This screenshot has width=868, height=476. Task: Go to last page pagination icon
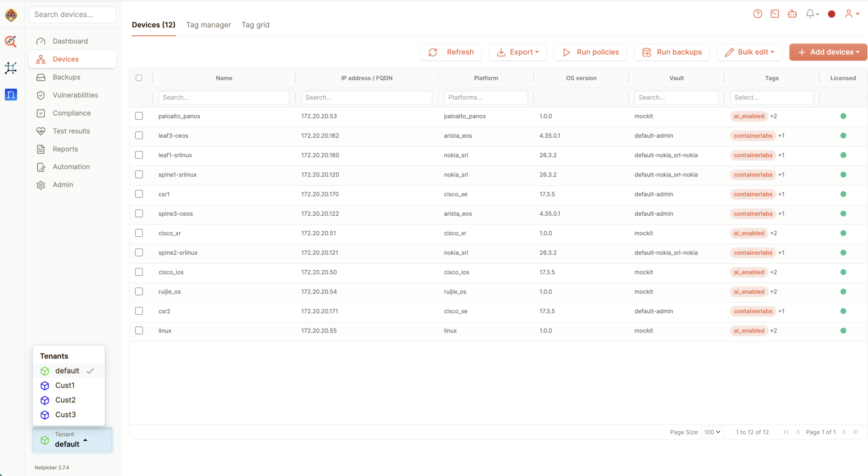coord(855,432)
